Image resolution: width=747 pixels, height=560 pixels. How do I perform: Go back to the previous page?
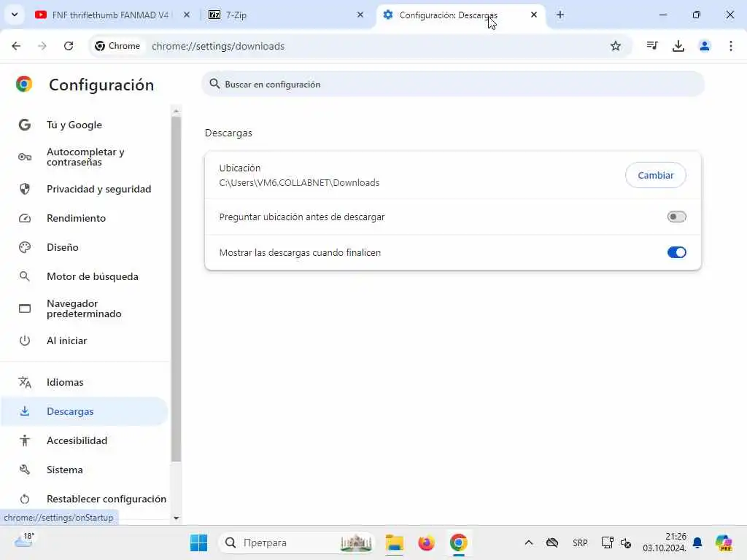click(x=16, y=46)
